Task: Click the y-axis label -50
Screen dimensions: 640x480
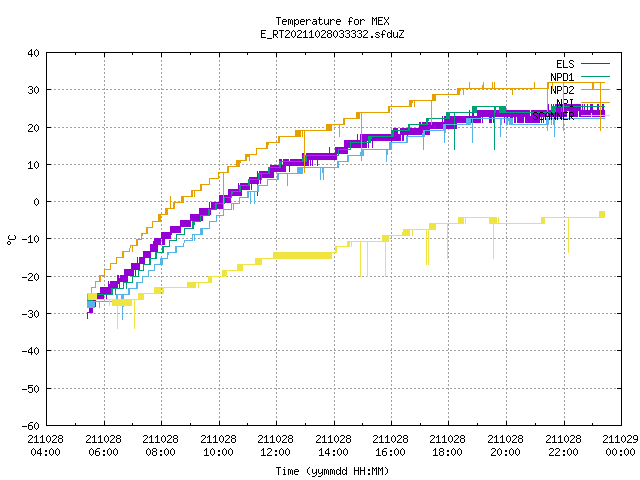Action: point(31,389)
